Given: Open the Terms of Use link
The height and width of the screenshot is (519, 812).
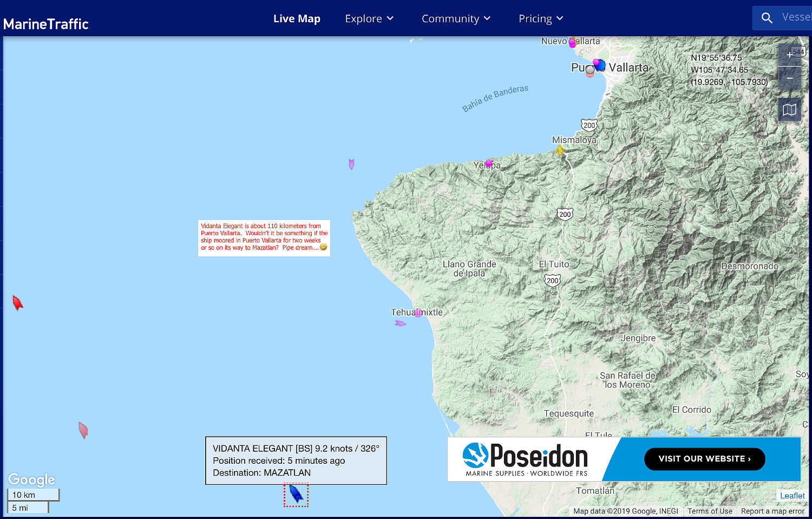Looking at the screenshot, I should point(710,511).
